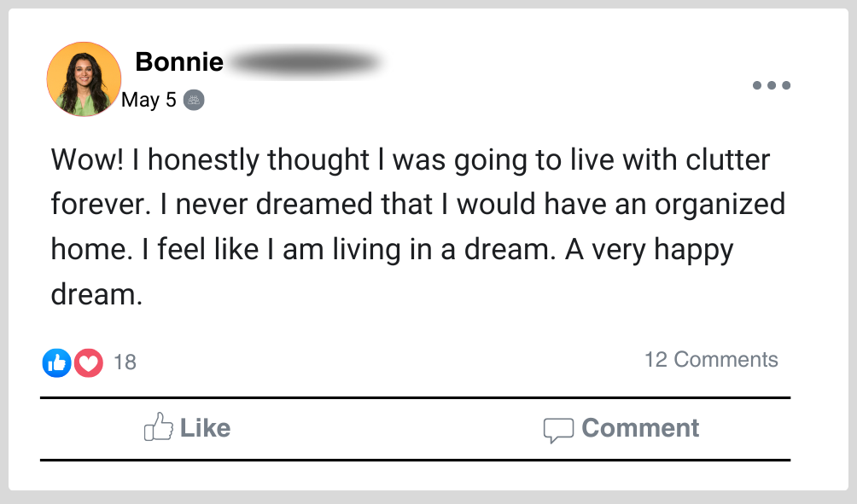The height and width of the screenshot is (504, 857).
Task: Open the three-dot post options menu
Action: click(x=771, y=85)
